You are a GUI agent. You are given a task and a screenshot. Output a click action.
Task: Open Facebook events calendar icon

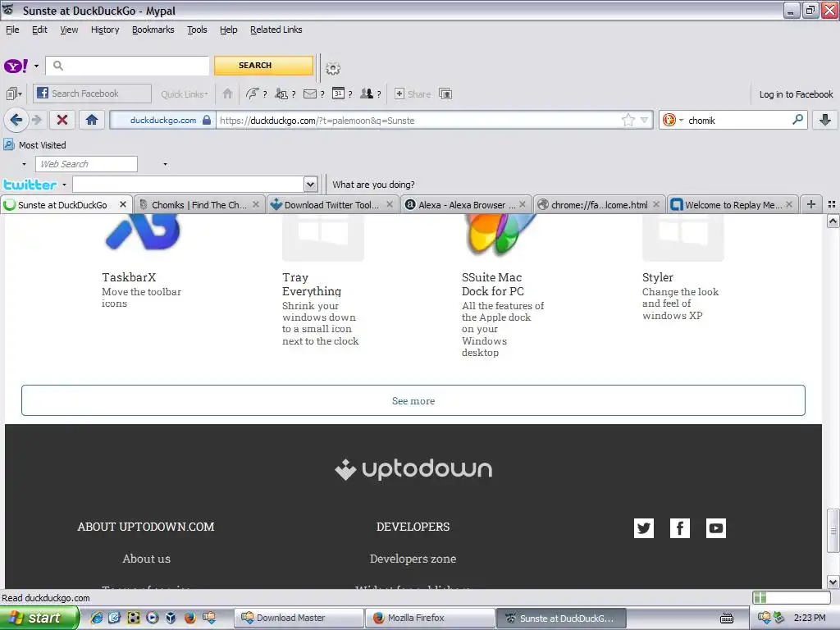tap(338, 94)
